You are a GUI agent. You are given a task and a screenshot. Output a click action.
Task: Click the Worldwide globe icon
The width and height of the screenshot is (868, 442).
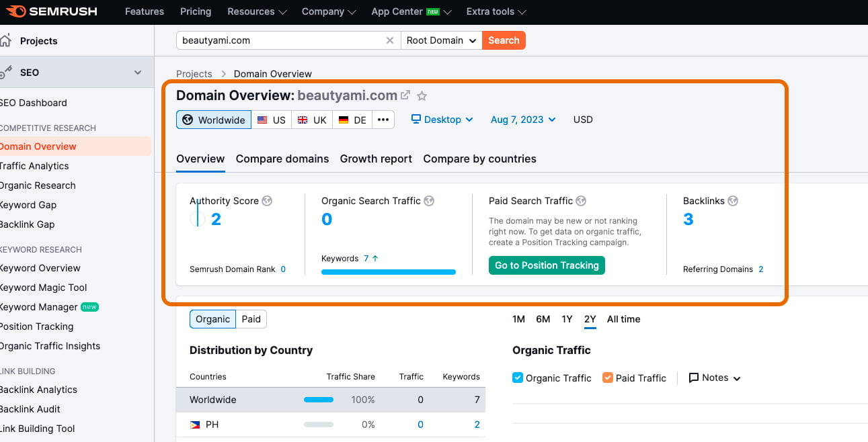pyautogui.click(x=188, y=120)
